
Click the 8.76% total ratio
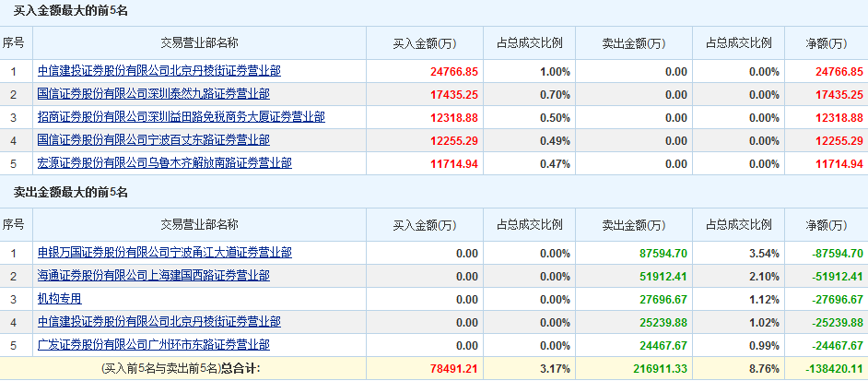coord(764,369)
